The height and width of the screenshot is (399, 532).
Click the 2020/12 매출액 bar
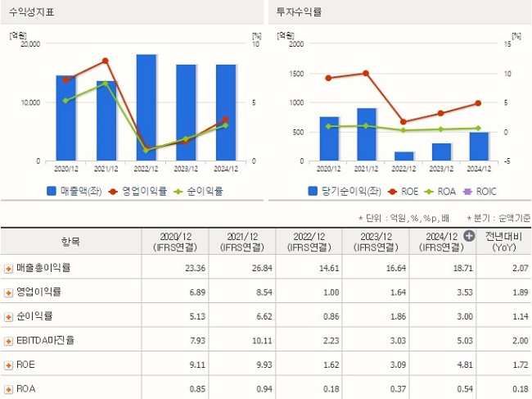pos(65,118)
